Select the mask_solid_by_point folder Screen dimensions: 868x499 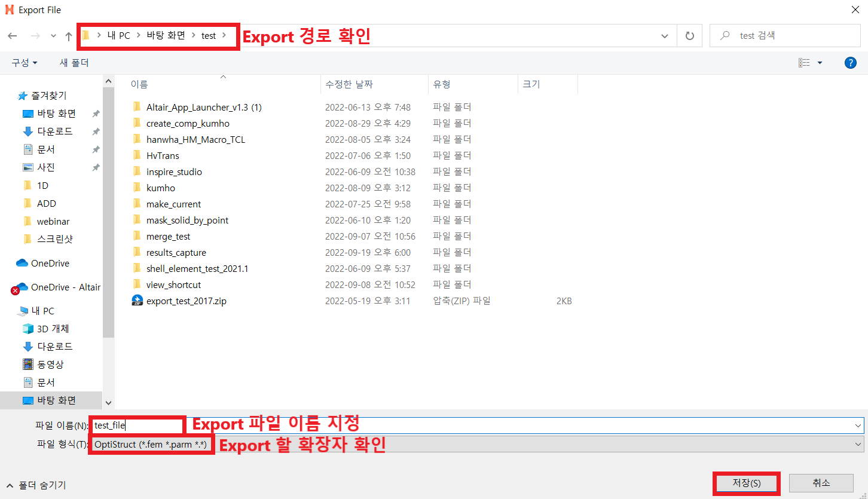coord(187,221)
